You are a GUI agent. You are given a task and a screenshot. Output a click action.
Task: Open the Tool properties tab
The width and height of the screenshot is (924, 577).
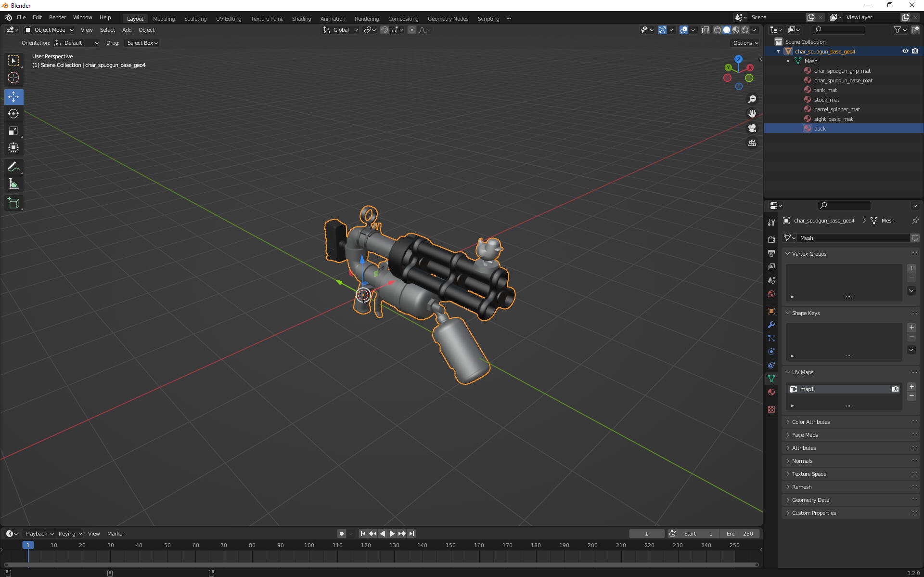tap(771, 222)
